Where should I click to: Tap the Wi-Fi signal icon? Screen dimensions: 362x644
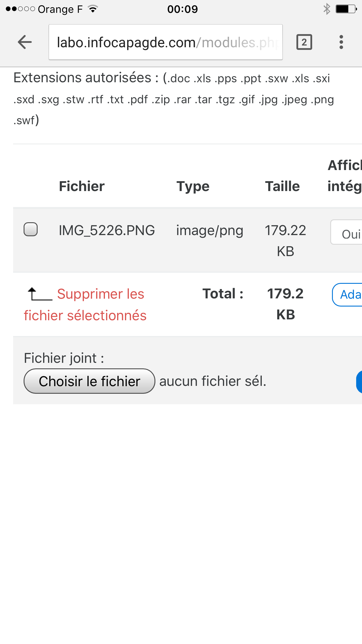coord(93,9)
